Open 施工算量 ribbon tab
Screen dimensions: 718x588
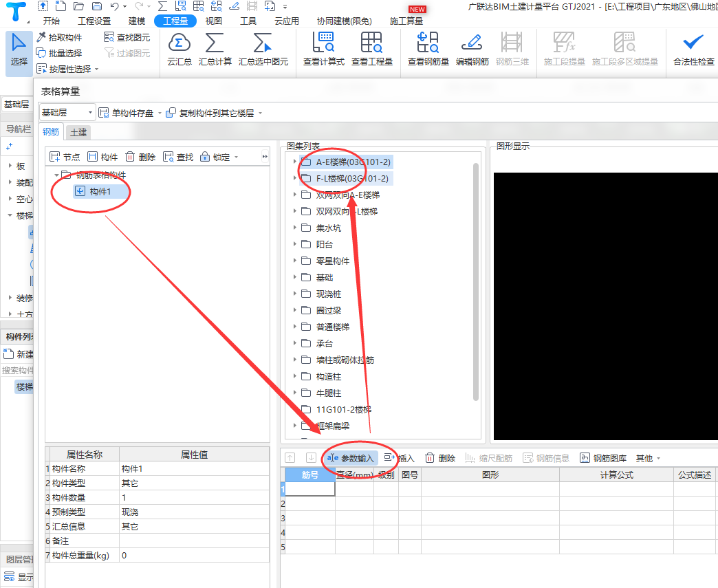tap(406, 21)
